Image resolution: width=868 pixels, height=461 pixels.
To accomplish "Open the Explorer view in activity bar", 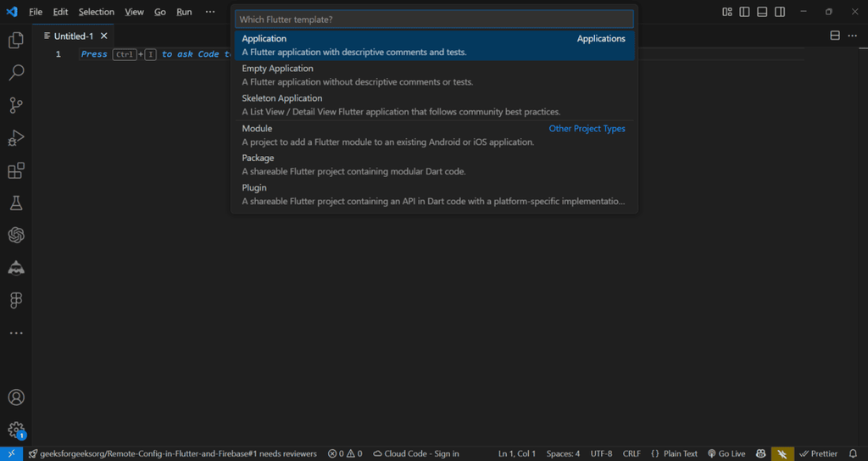I will pyautogui.click(x=16, y=40).
